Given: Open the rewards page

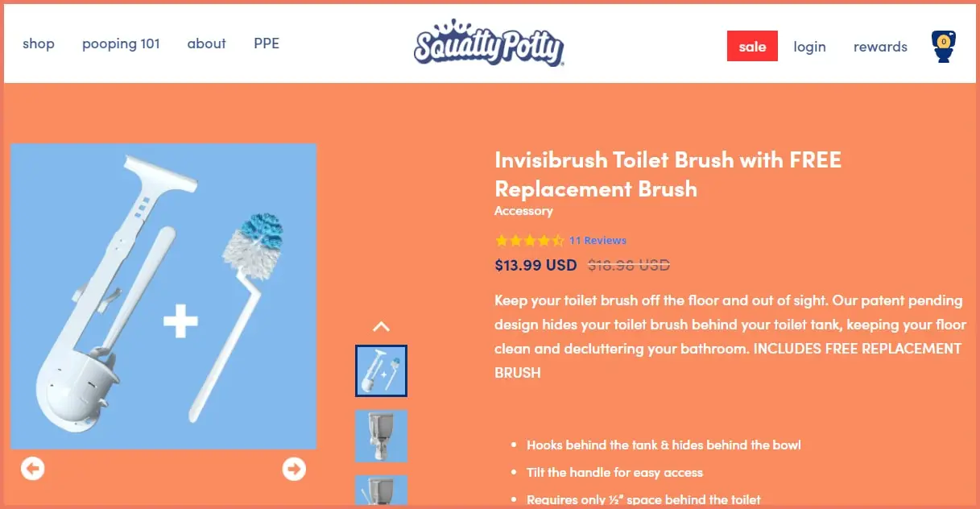Looking at the screenshot, I should (x=880, y=46).
